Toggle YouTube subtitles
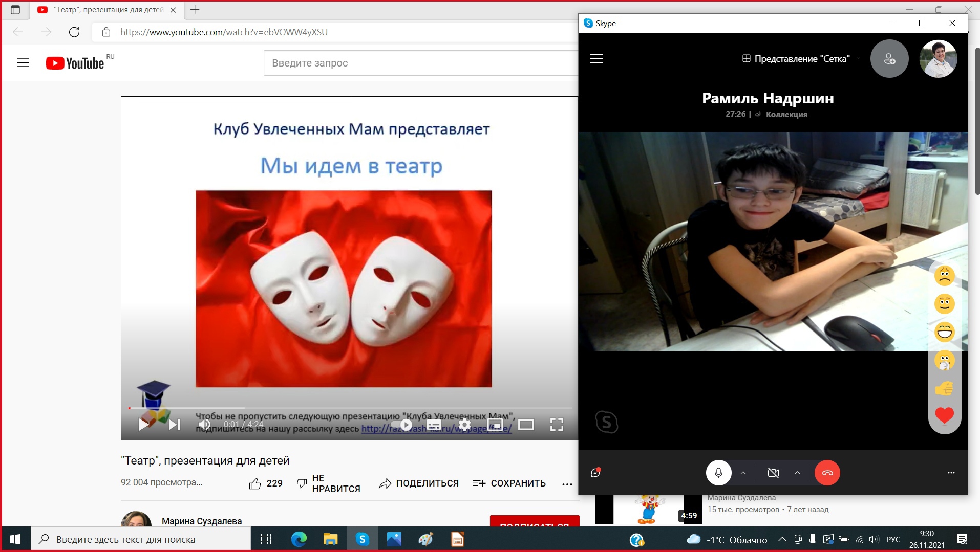This screenshot has width=980, height=552. (x=434, y=425)
